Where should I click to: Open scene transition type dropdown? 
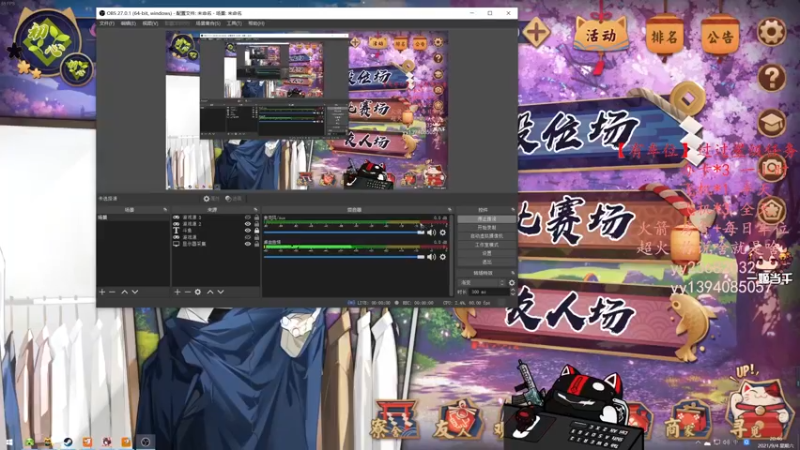[482, 283]
